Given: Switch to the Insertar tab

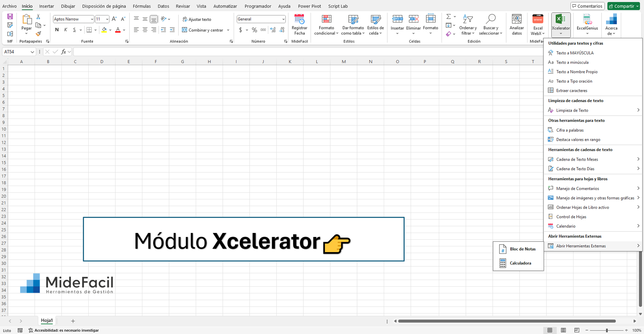Looking at the screenshot, I should point(47,6).
